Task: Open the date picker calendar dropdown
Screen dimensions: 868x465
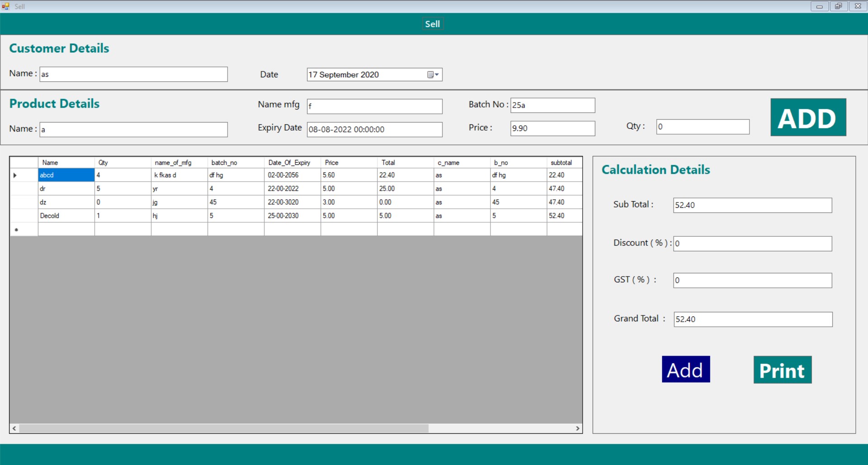Action: pos(433,75)
